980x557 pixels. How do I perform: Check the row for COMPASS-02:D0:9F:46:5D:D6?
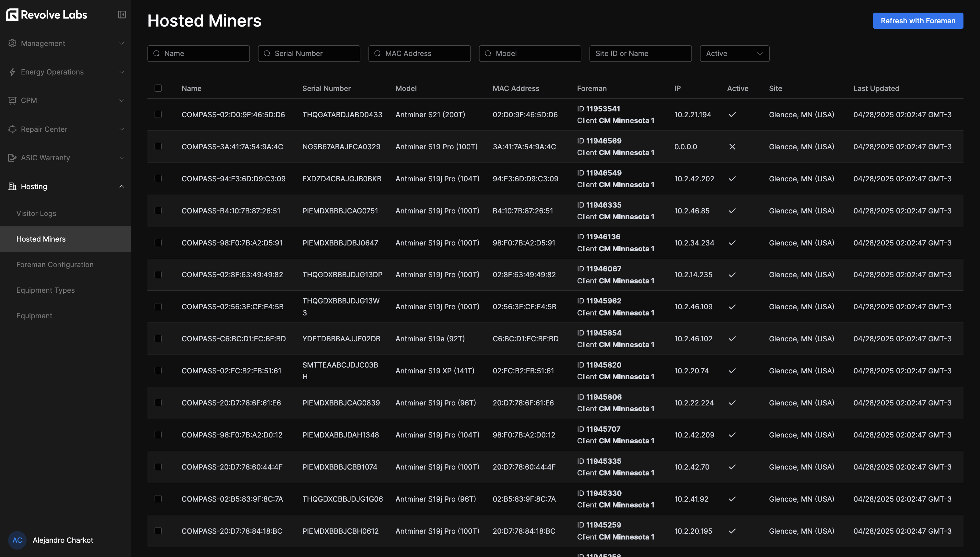tap(158, 114)
